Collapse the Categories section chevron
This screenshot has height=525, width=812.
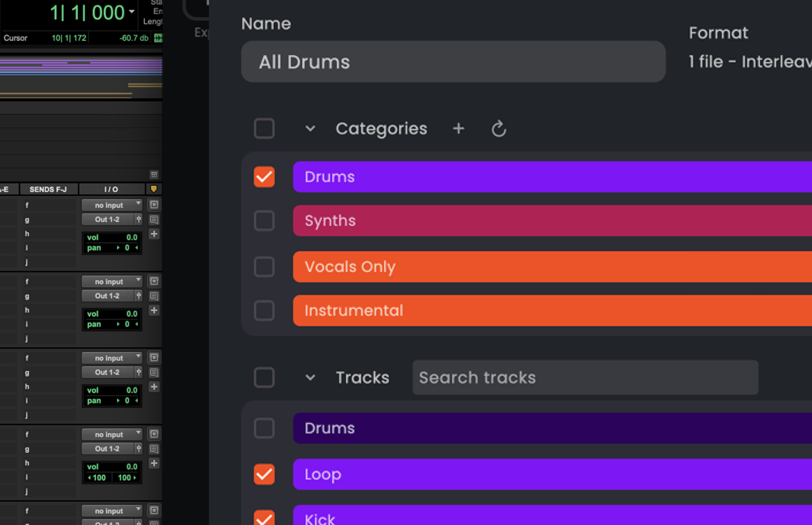(310, 129)
